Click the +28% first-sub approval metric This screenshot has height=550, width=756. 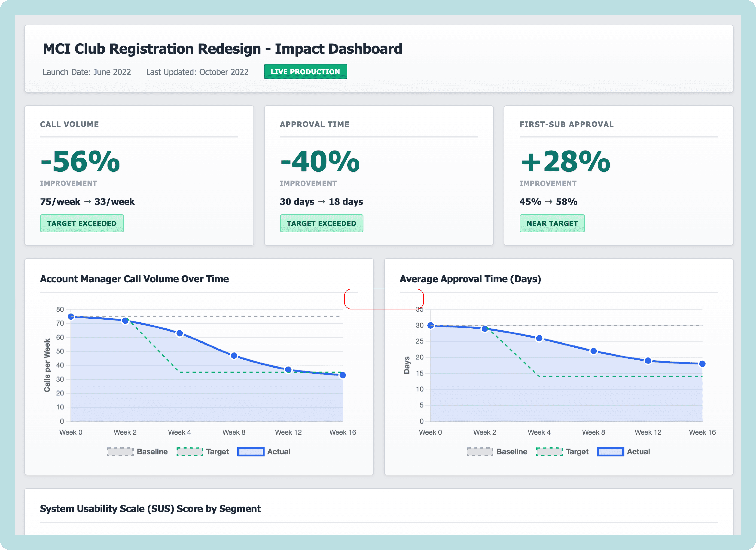[x=565, y=162]
